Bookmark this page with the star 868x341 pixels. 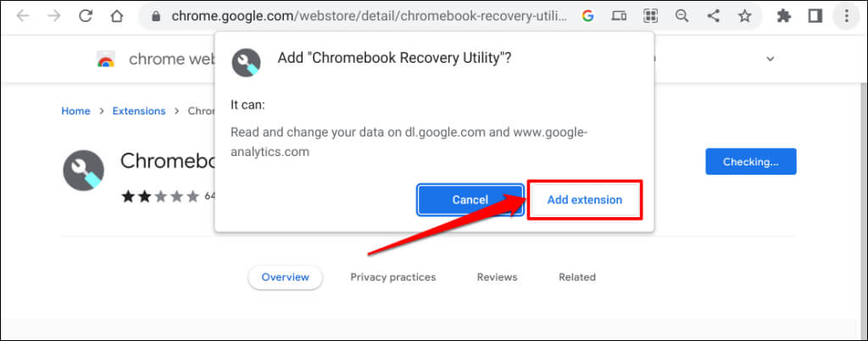[744, 15]
